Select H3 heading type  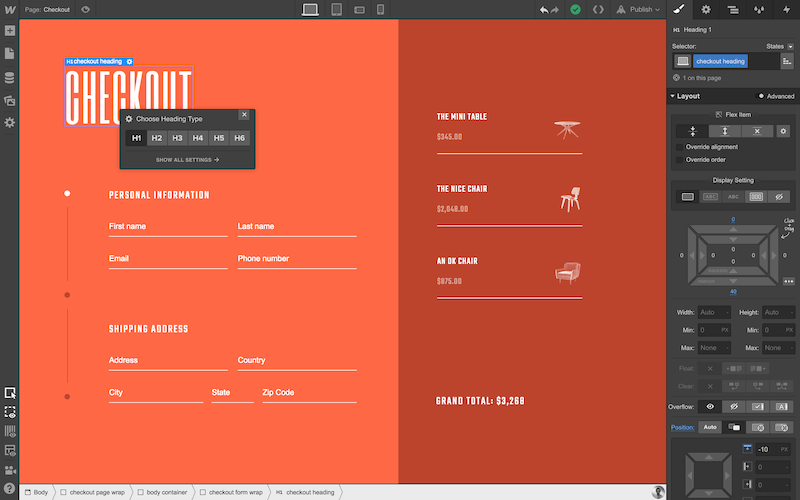click(177, 138)
